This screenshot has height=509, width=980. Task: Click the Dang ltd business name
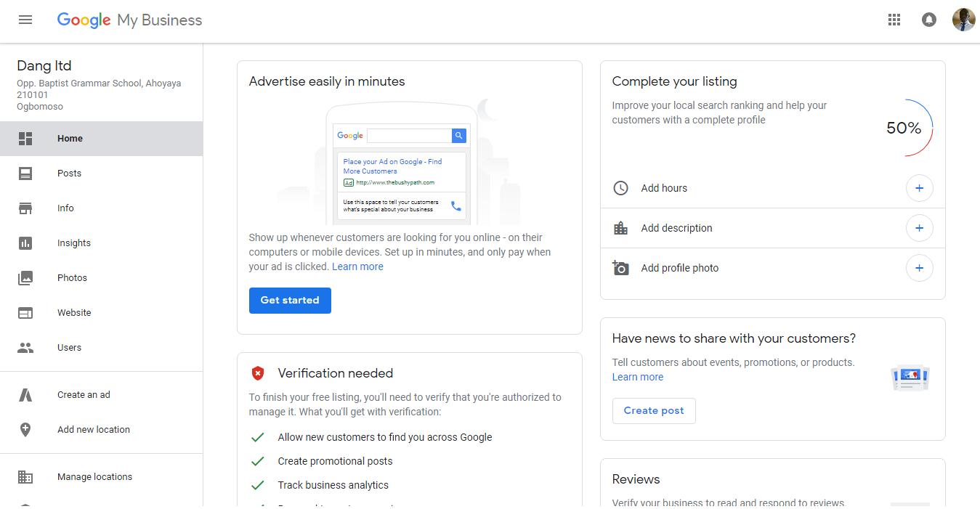(x=44, y=66)
